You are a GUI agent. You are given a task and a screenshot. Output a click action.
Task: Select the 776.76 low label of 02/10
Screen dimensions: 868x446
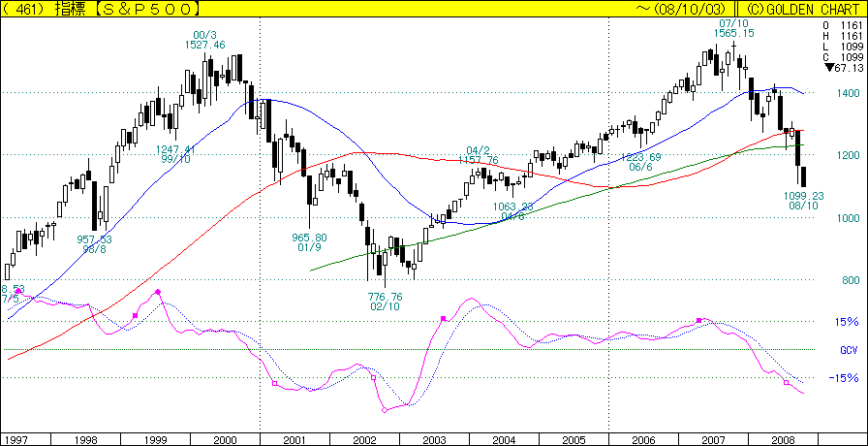[384, 296]
